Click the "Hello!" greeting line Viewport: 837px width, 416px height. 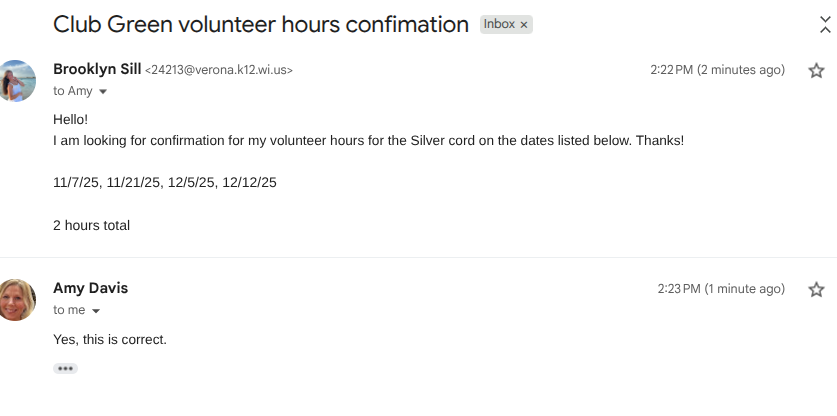tap(70, 119)
